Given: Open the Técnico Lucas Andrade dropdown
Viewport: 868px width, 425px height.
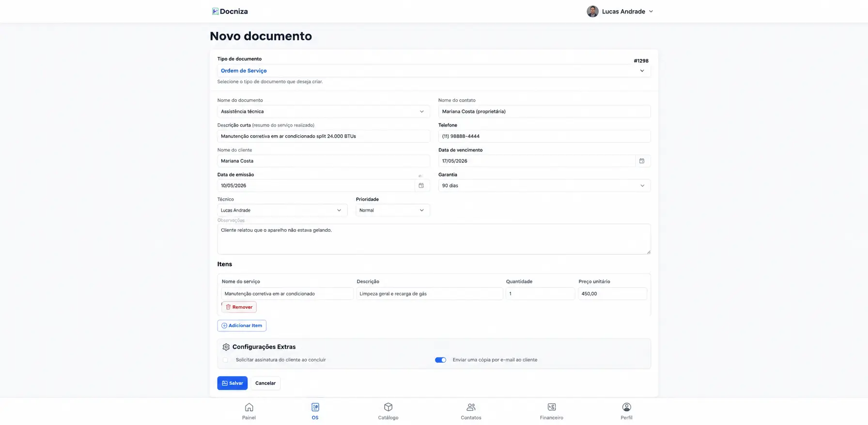Looking at the screenshot, I should [282, 210].
